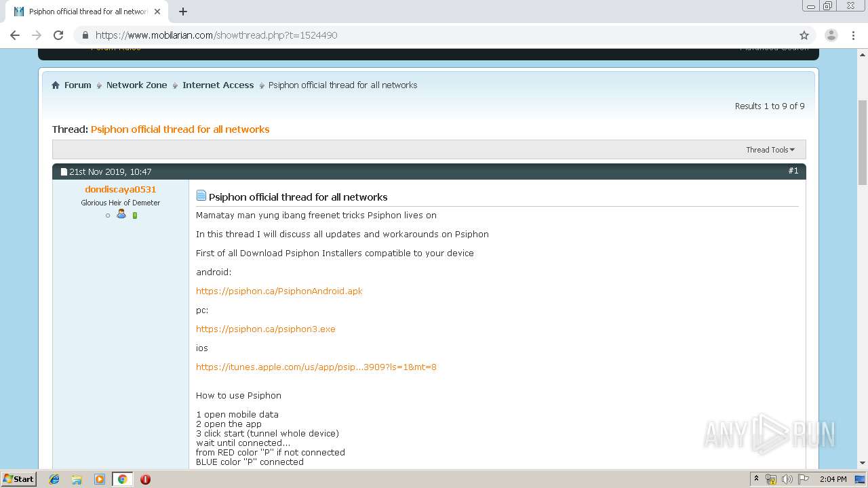Click the padlock site info icon
The height and width of the screenshot is (488, 868).
tap(85, 35)
